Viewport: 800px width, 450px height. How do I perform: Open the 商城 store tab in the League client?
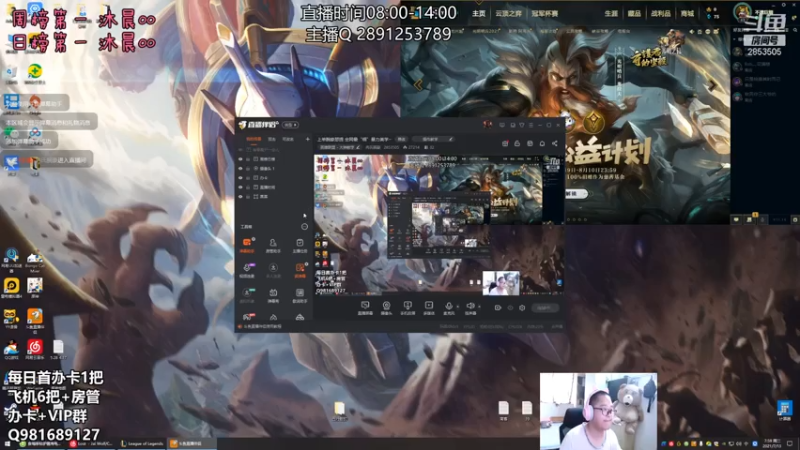pyautogui.click(x=688, y=14)
